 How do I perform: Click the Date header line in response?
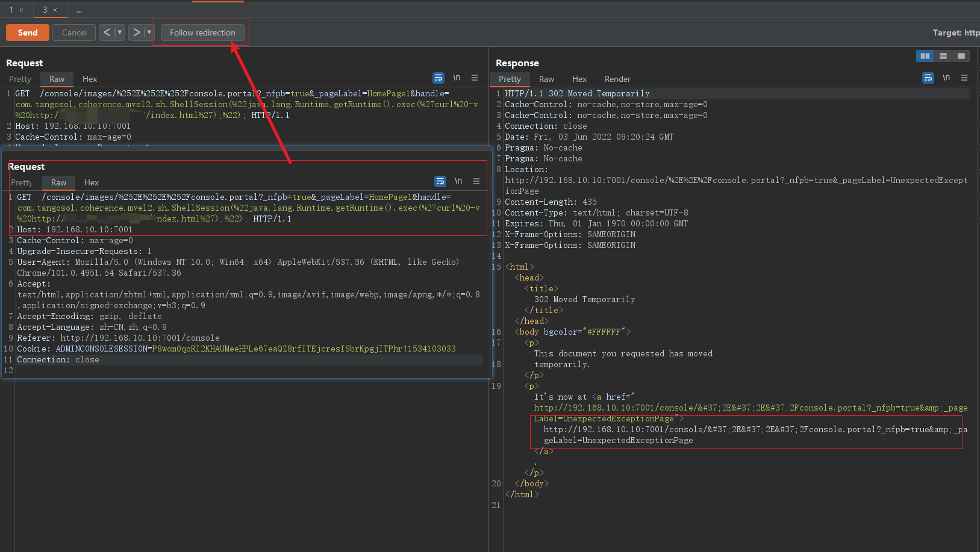coord(589,137)
